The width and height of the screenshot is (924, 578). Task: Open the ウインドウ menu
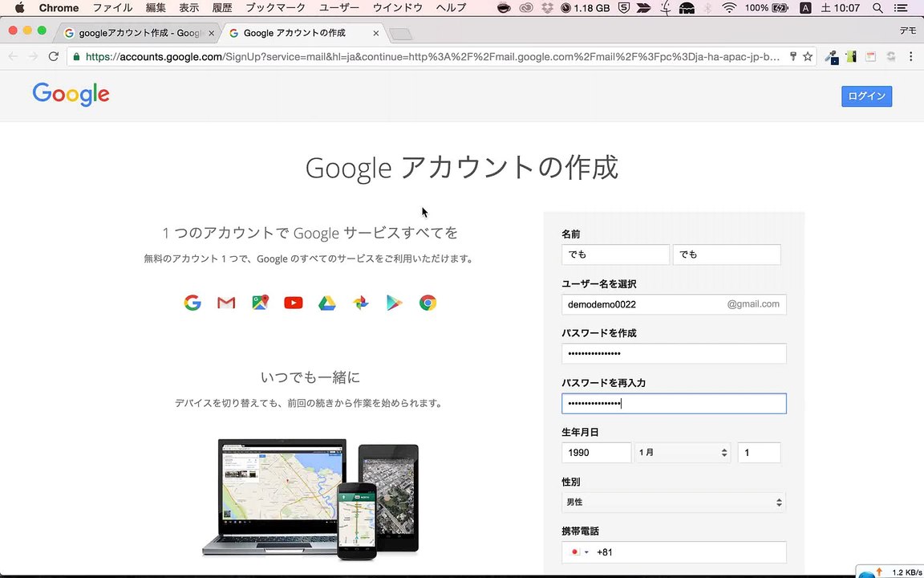click(x=398, y=8)
